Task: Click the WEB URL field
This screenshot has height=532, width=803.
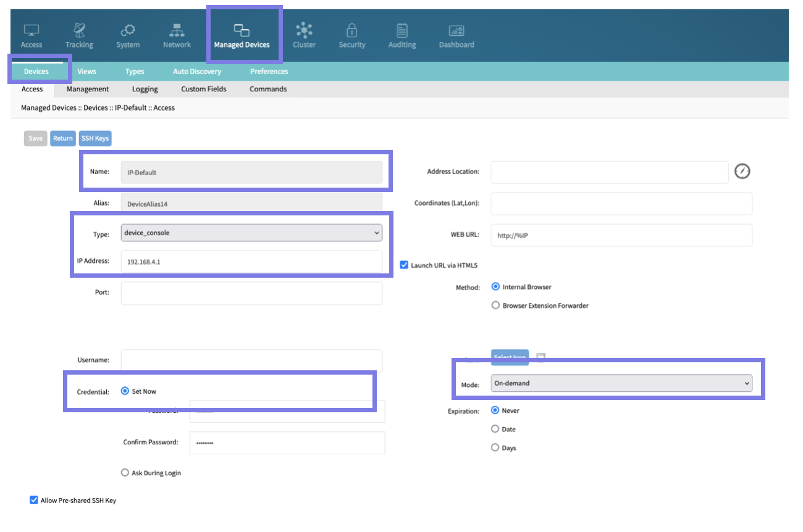Action: click(621, 235)
